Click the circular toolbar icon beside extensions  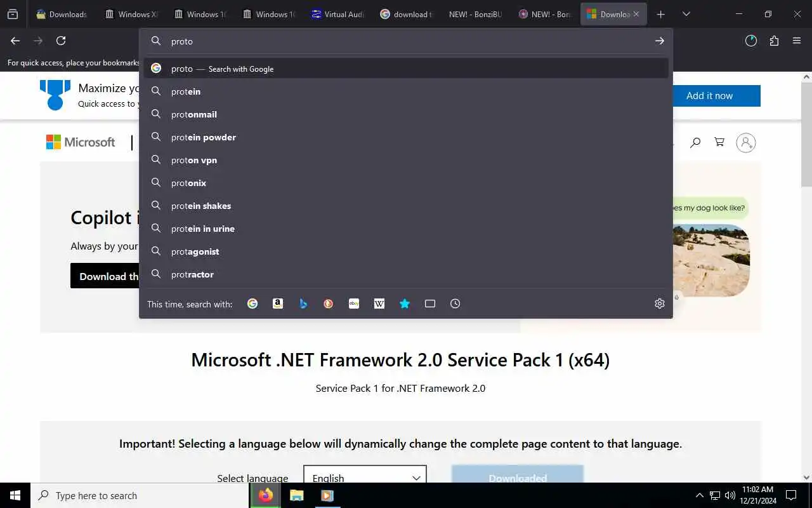(751, 41)
